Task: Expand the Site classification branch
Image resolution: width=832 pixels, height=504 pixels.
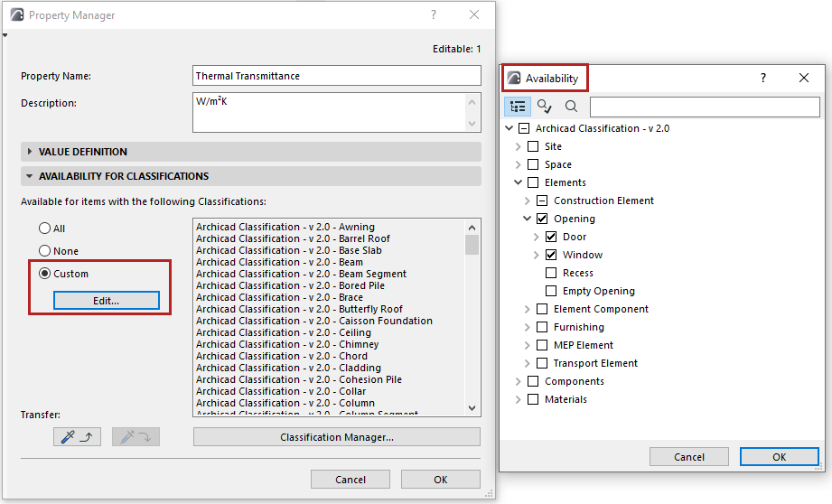Action: click(x=519, y=146)
